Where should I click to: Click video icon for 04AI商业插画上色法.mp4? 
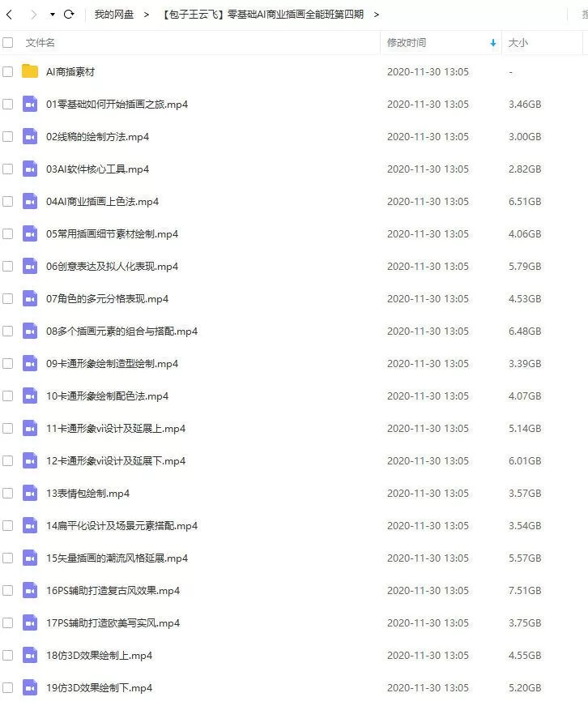pyautogui.click(x=30, y=202)
